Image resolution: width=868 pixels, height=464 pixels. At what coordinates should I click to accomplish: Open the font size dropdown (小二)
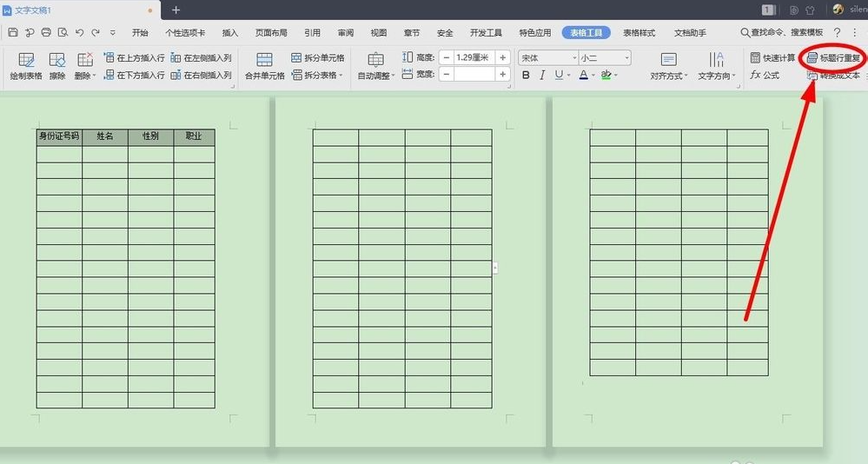[x=626, y=58]
